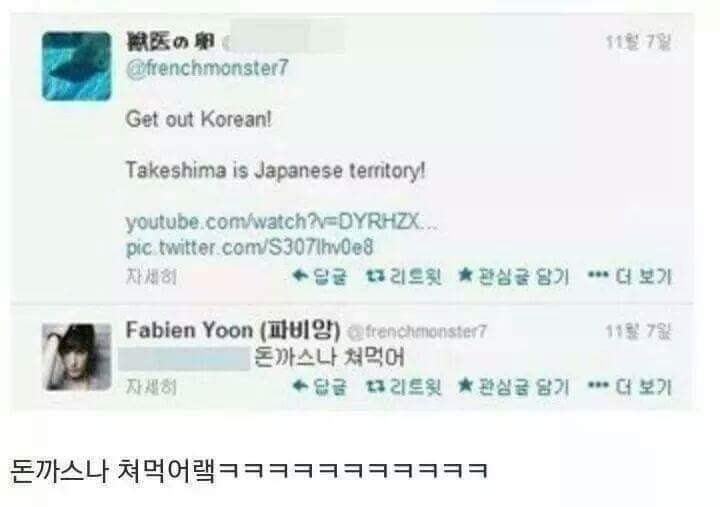Open '더 보기' menu on the first tweet

point(629,276)
